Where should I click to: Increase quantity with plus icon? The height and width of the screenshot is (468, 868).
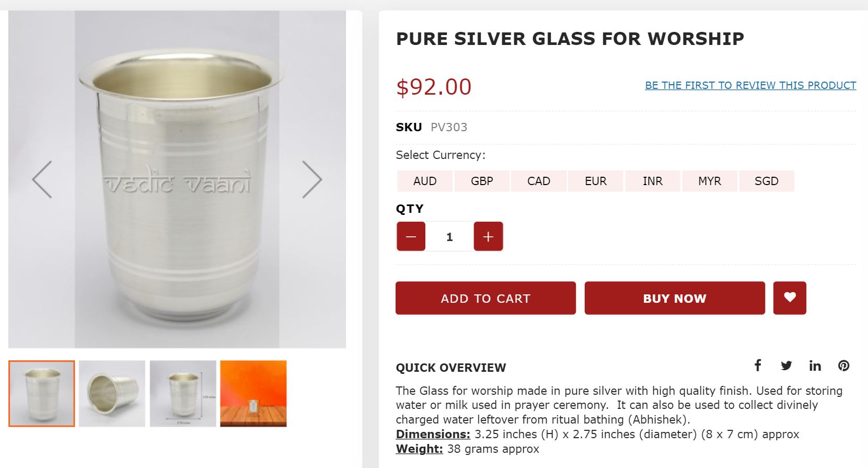coord(488,236)
